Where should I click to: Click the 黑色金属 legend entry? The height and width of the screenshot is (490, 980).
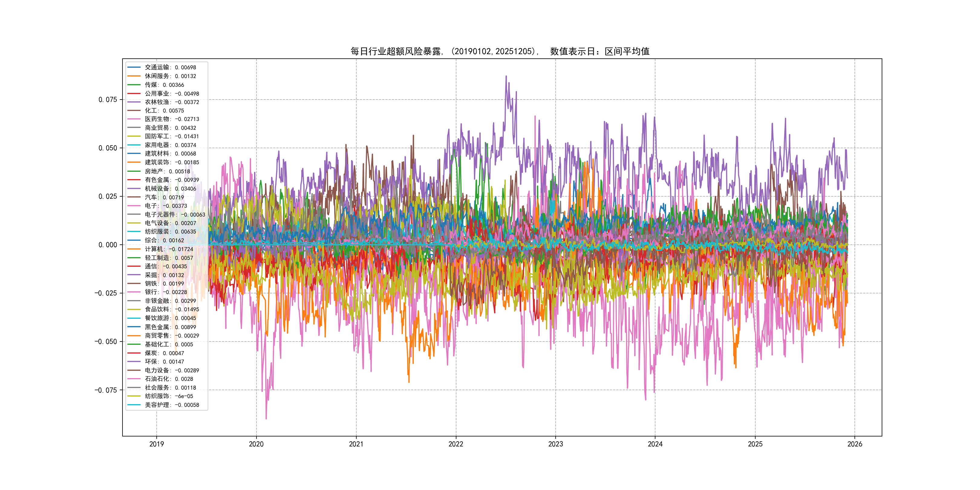coord(170,327)
